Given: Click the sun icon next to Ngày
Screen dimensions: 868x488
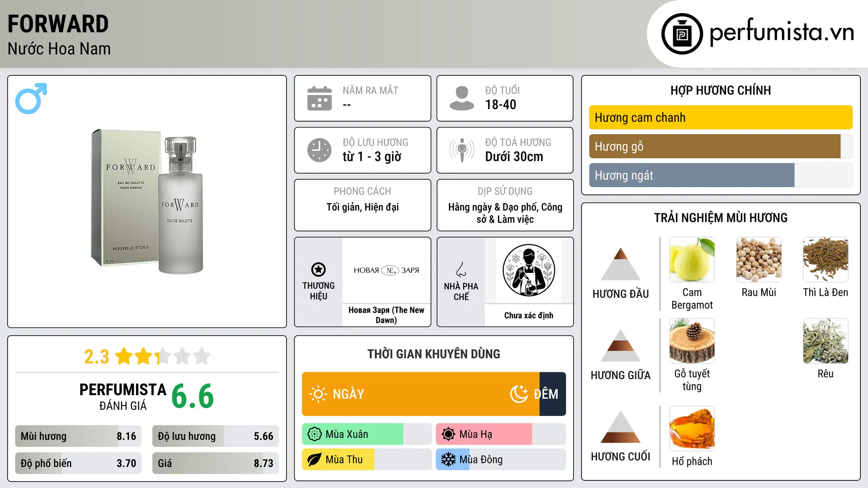Looking at the screenshot, I should (x=318, y=394).
